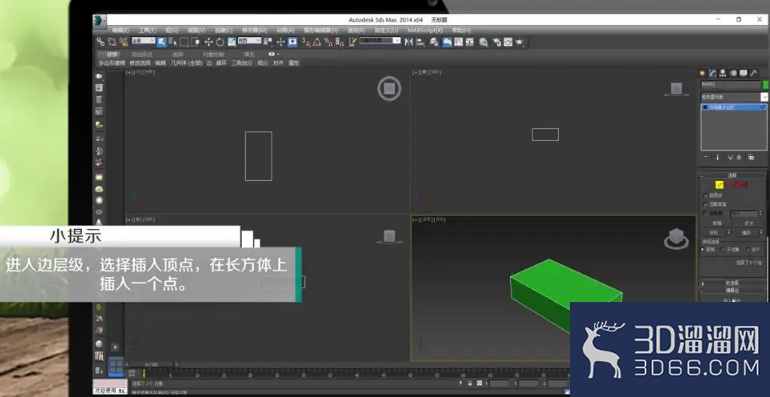Viewport: 770px width, 397px height.
Task: Switch to the Hierarchy command panel tab
Action: tap(723, 73)
